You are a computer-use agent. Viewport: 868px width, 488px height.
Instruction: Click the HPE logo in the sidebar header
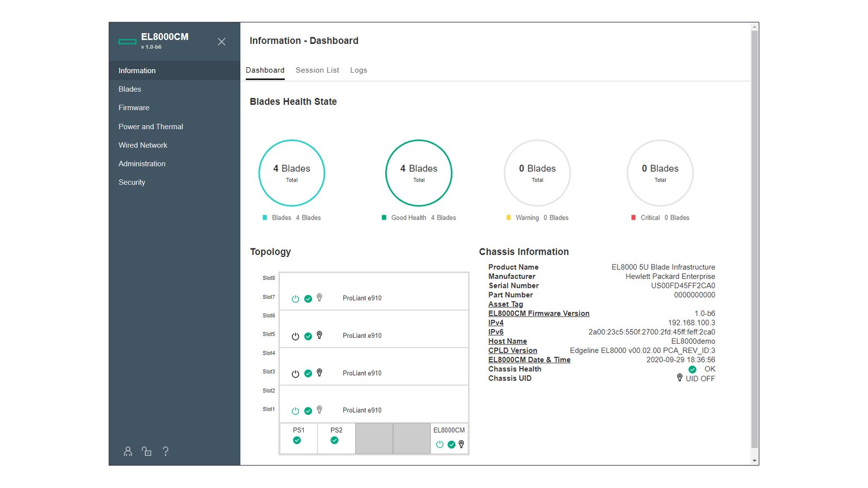(x=126, y=41)
